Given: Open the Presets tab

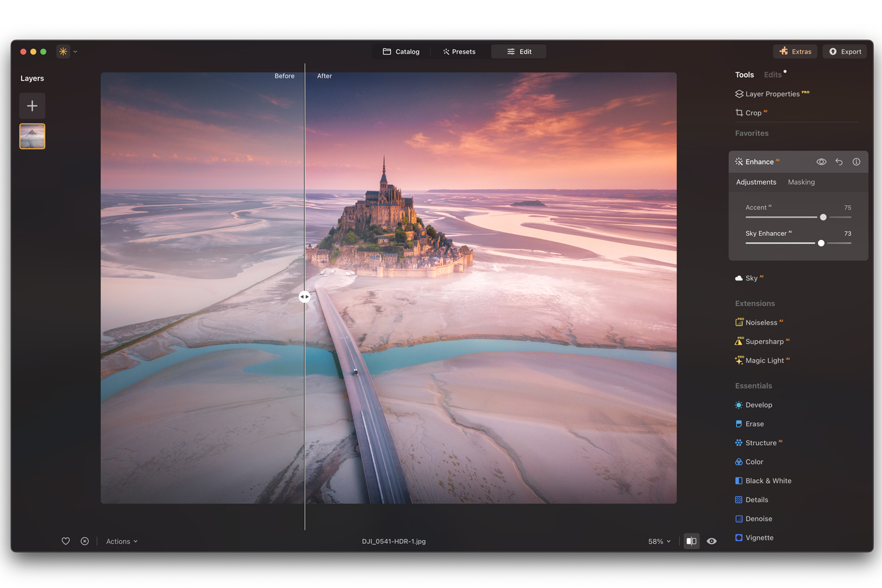Looking at the screenshot, I should [459, 52].
